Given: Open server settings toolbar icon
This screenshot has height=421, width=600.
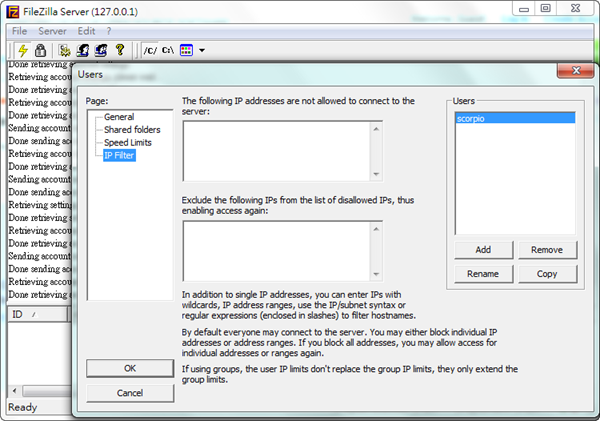Looking at the screenshot, I should [x=65, y=50].
